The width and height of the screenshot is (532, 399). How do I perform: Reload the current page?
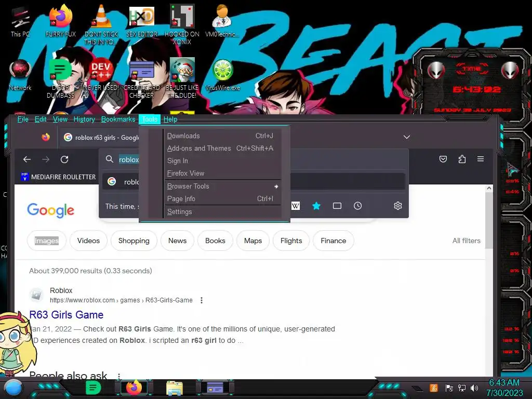(64, 159)
